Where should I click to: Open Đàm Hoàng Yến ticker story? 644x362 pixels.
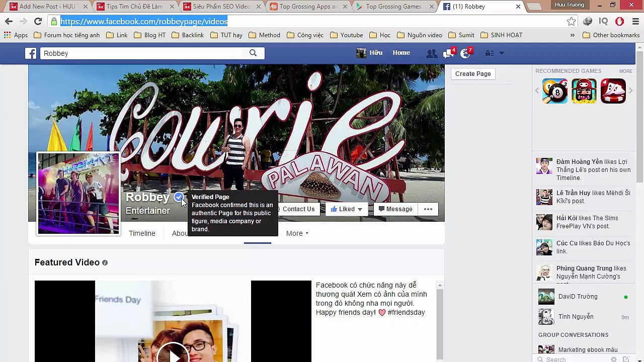(584, 170)
